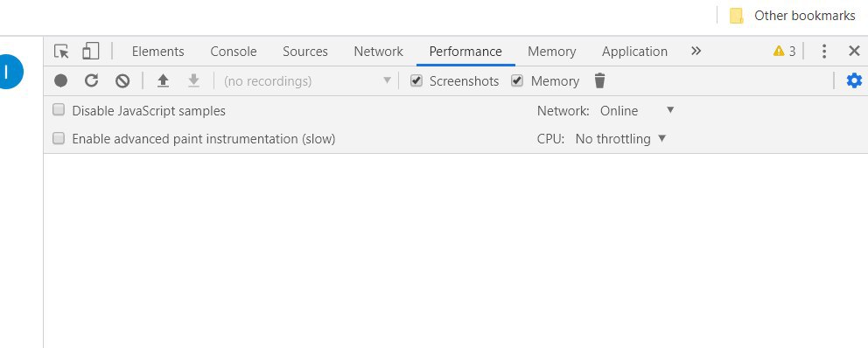Toggle the device toolbar icon
The width and height of the screenshot is (868, 348).
pos(90,52)
